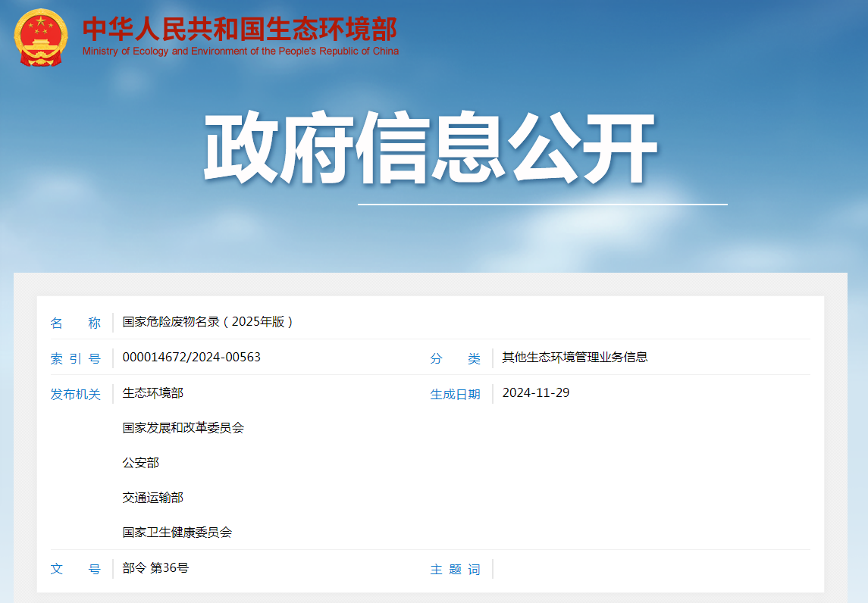Click the 索引号 field label
The image size is (868, 603).
coord(75,359)
